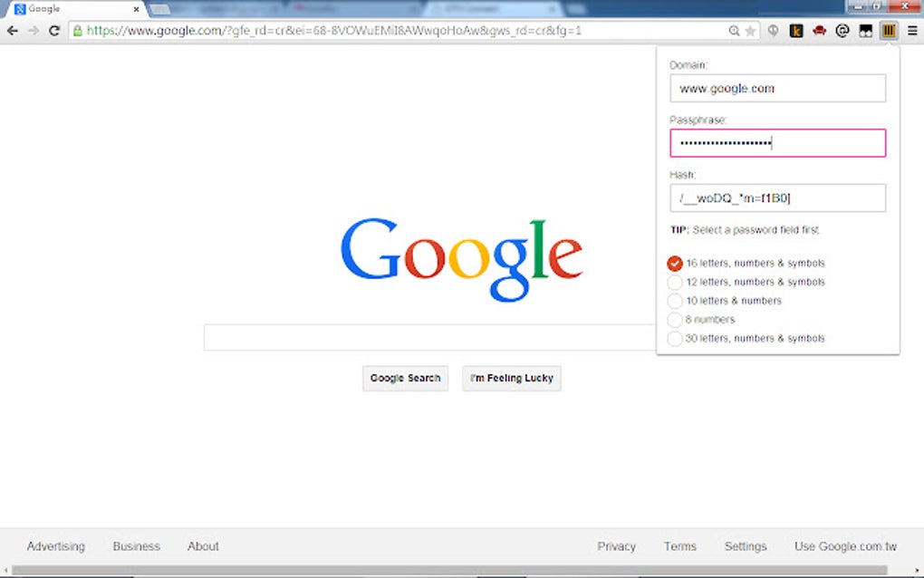Screen dimensions: 924x578
Task: Open the Settings footer link
Action: click(x=746, y=547)
